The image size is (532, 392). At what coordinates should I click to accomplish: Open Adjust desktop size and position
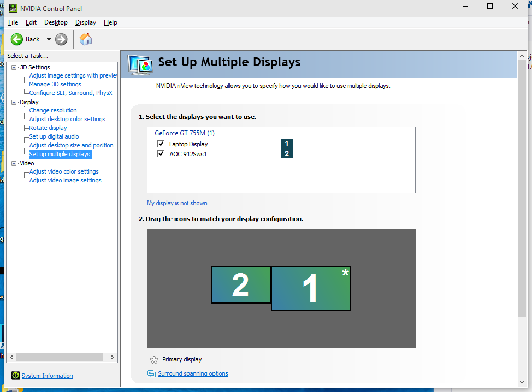[x=71, y=145]
